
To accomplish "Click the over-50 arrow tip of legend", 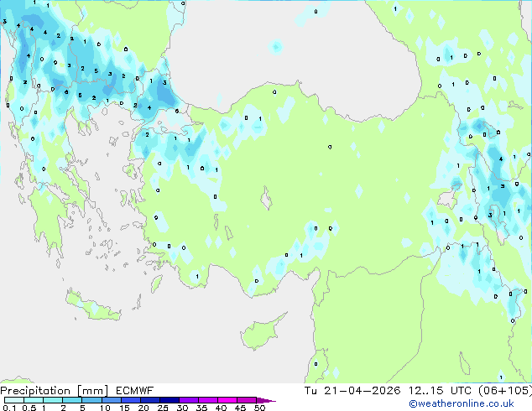I will 266,400.
